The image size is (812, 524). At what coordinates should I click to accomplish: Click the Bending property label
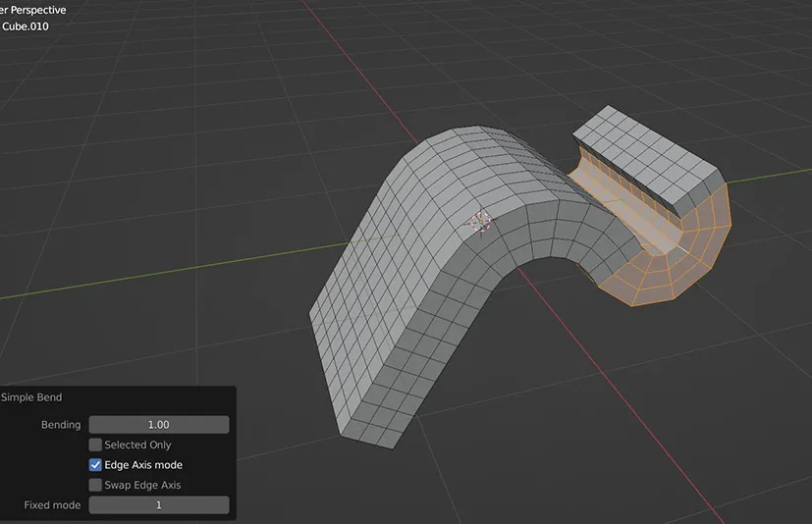coord(60,425)
